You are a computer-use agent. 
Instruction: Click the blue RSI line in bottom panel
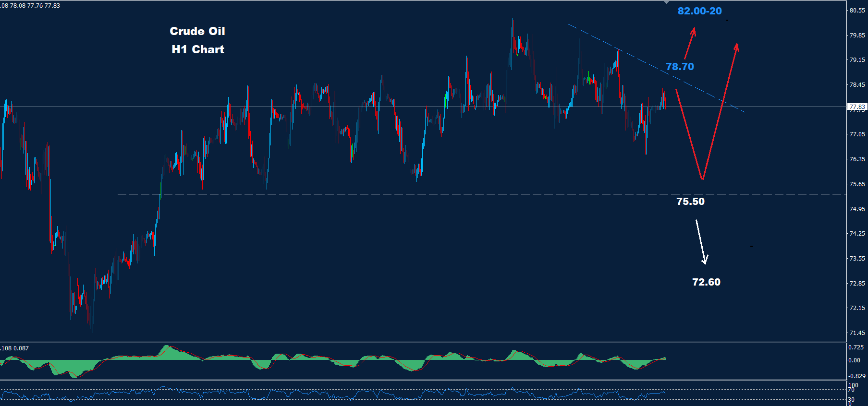(336, 394)
